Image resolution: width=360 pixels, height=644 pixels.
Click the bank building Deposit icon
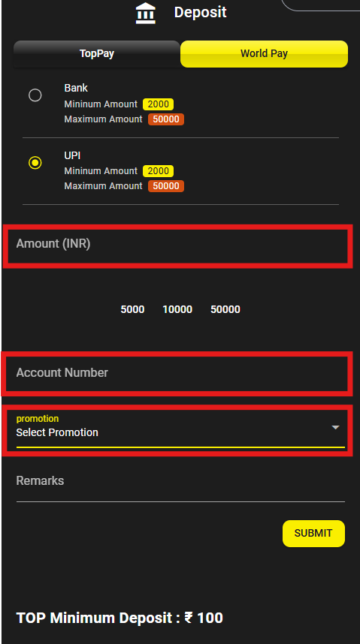[x=146, y=14]
